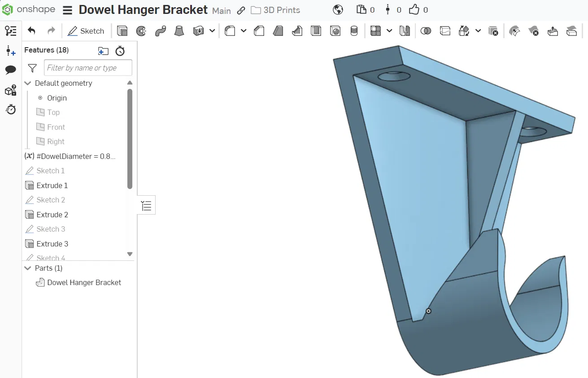Select the Extrude tool in toolbar
Viewport: 588px width, 378px height.
(122, 31)
